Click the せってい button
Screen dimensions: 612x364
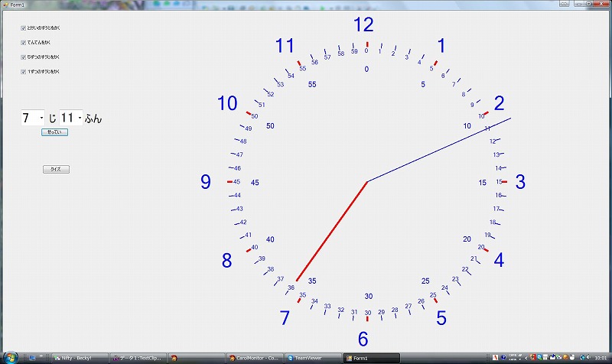tap(54, 132)
